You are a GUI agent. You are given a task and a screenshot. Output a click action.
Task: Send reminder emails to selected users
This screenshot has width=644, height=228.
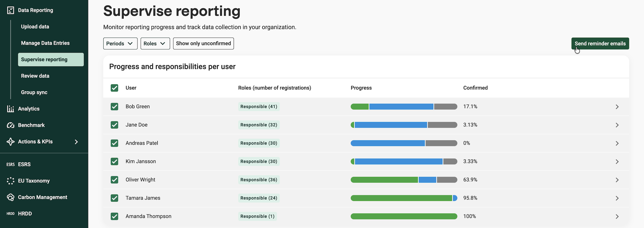600,43
